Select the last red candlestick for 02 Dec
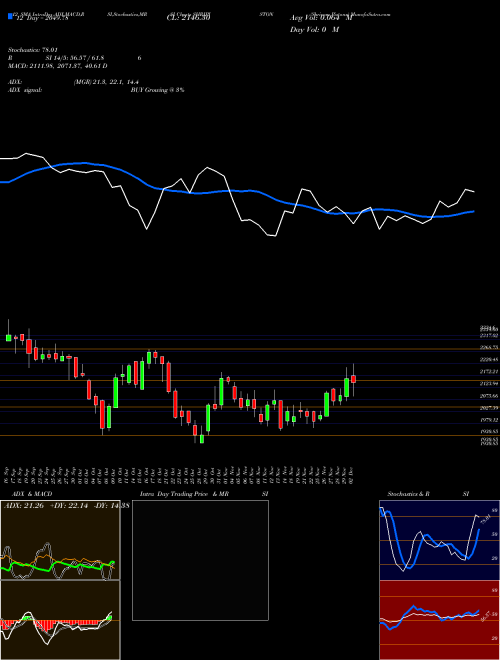The width and height of the screenshot is (500, 660). tap(354, 379)
